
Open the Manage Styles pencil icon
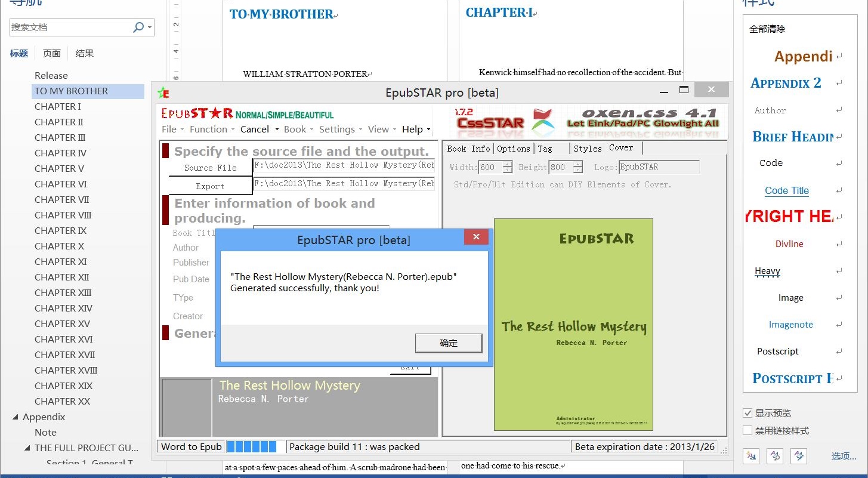point(798,456)
